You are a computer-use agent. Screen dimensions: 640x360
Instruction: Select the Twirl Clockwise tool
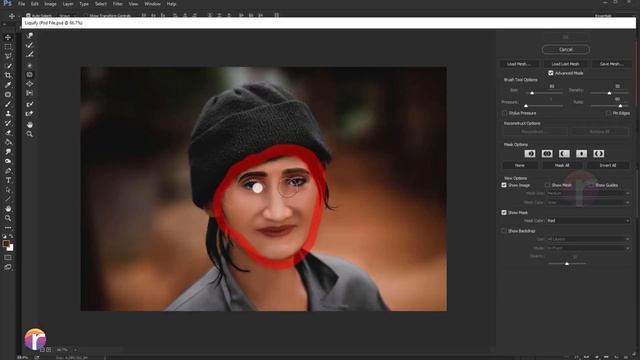click(30, 65)
